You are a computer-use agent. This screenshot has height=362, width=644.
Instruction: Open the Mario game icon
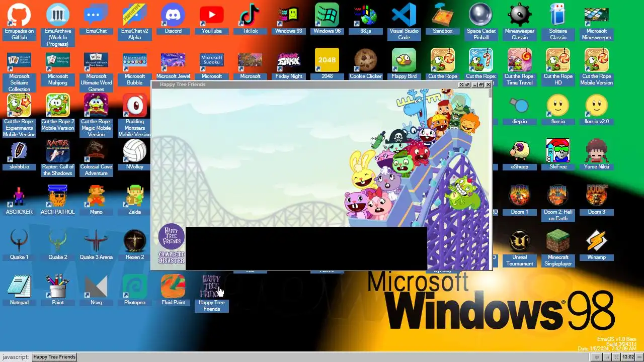click(x=96, y=197)
